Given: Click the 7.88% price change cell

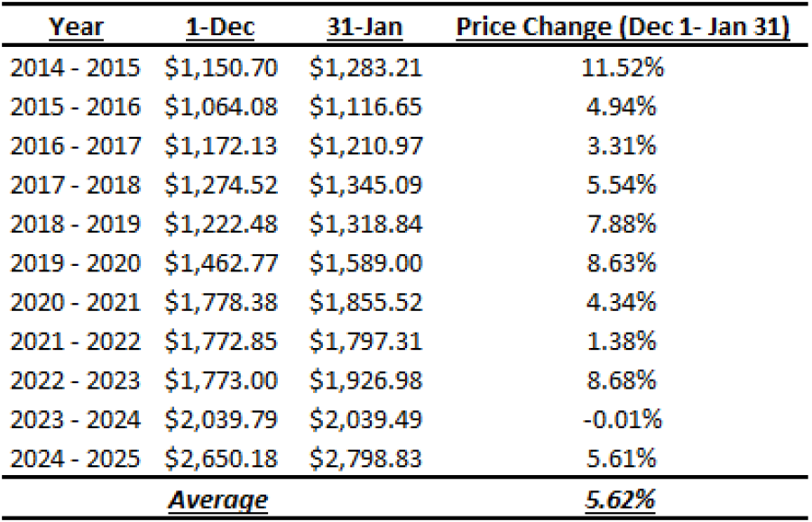Looking at the screenshot, I should coord(623,224).
